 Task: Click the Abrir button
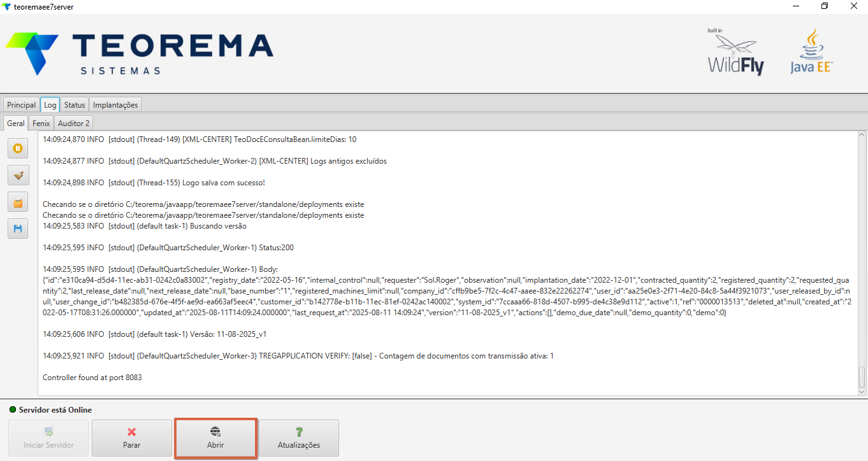click(x=215, y=438)
